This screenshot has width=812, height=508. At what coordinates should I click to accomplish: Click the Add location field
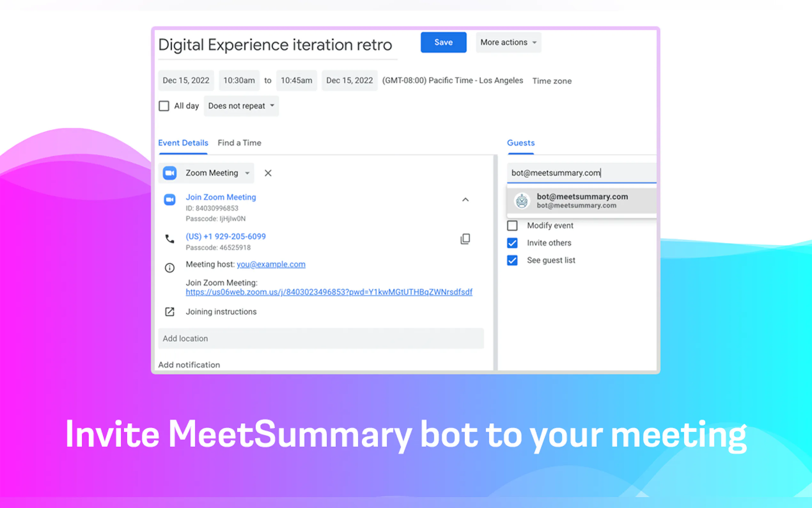[321, 338]
